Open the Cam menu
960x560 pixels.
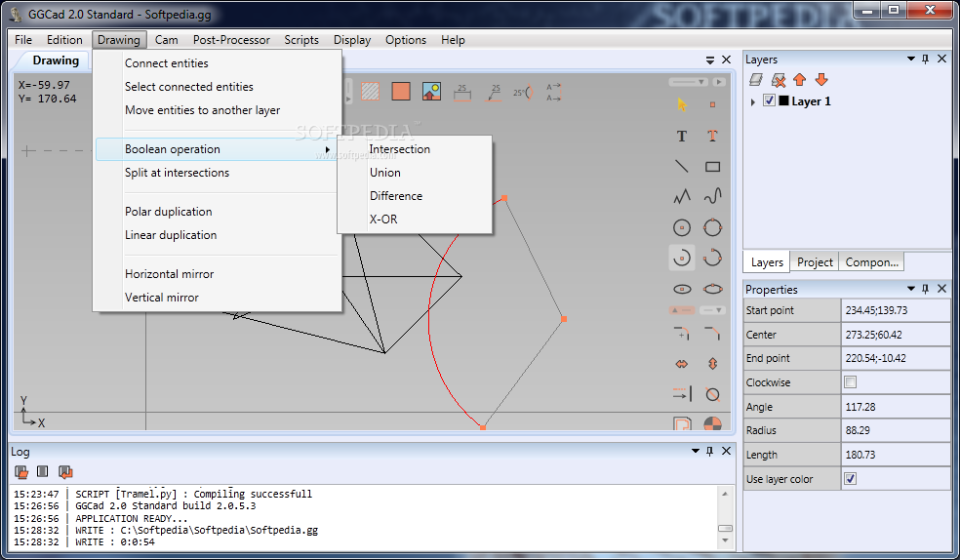point(167,40)
